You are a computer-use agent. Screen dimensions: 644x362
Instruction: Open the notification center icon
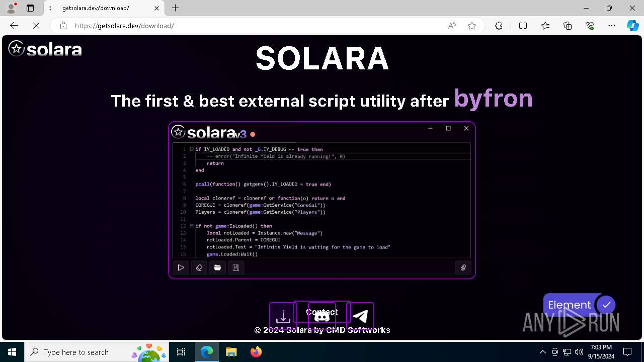point(627,352)
